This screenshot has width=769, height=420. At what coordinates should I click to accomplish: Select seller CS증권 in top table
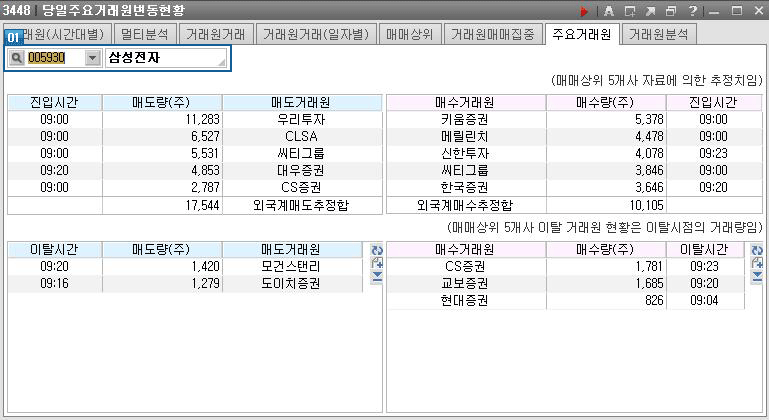(302, 187)
